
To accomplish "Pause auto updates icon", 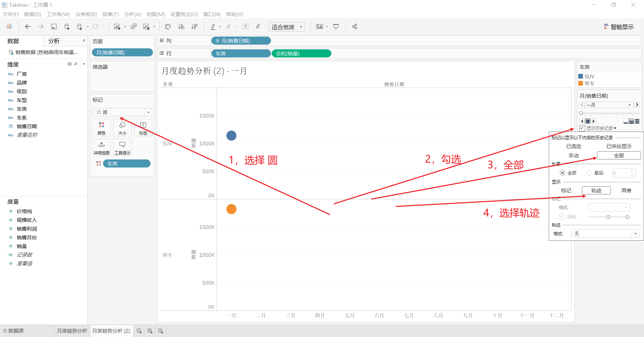I will pyautogui.click(x=79, y=27).
